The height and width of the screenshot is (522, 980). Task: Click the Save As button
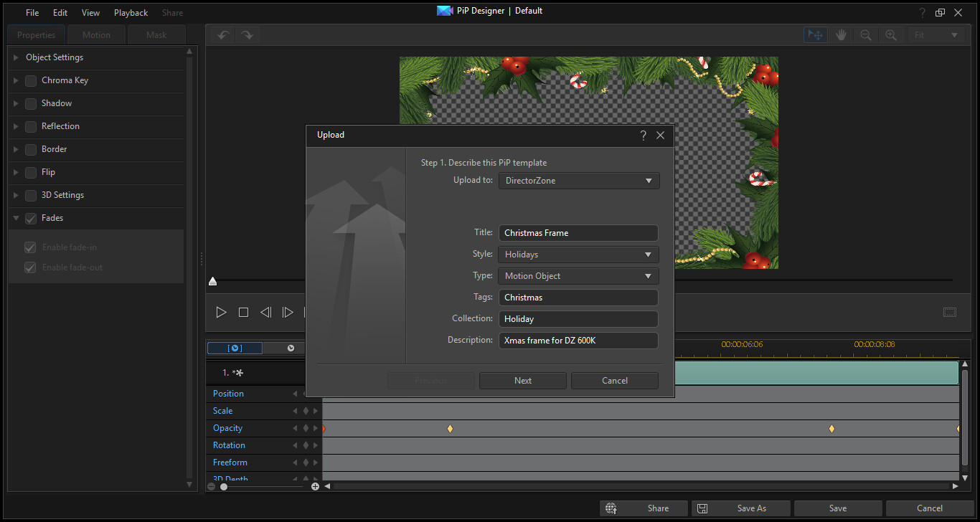(x=741, y=508)
